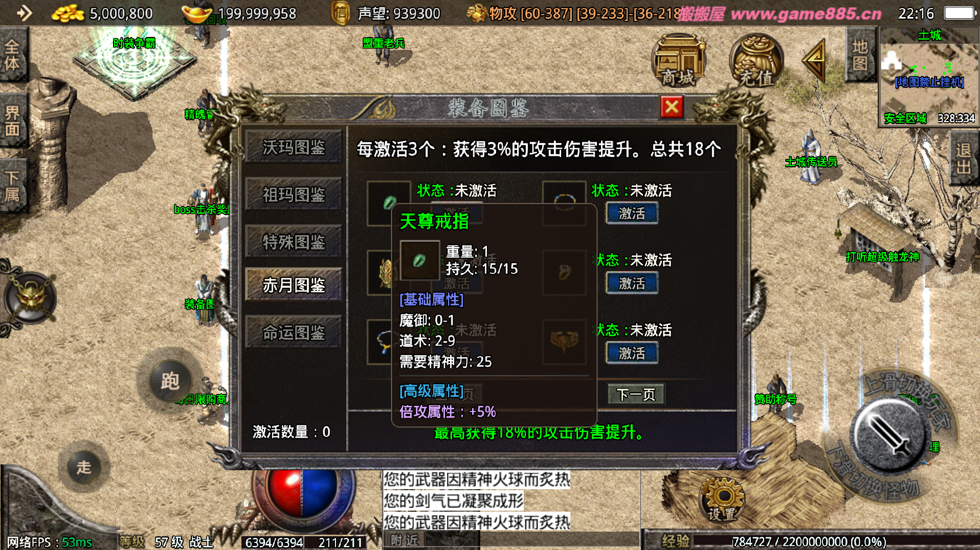
Task: Click the chained demon skull icon
Action: (x=30, y=298)
